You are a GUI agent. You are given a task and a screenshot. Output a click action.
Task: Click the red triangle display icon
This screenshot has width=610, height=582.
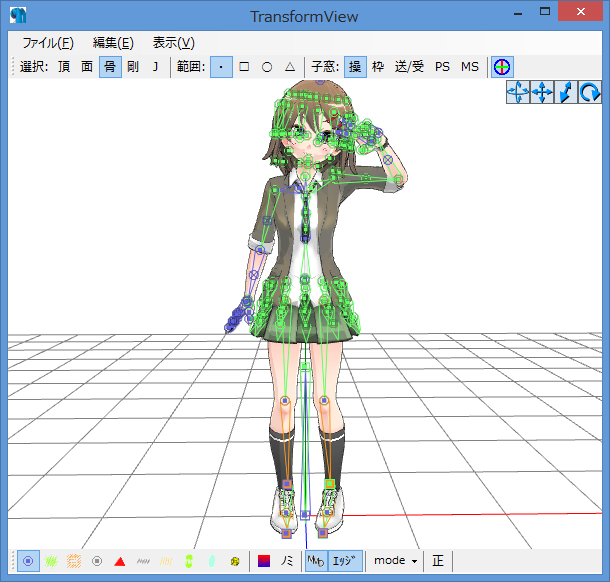(x=119, y=561)
